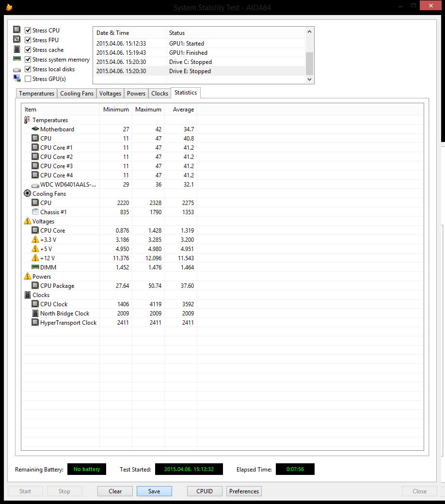
Task: Click the dimmed Close button
Action: 419,491
